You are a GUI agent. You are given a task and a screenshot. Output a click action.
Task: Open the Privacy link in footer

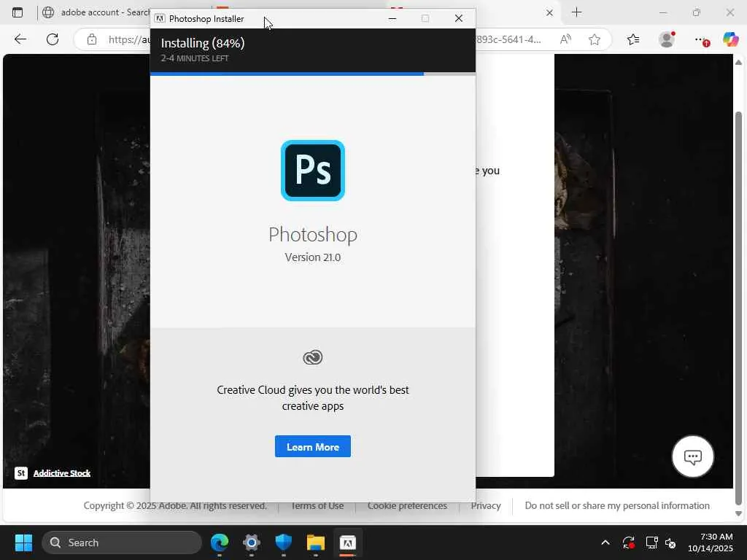485,506
